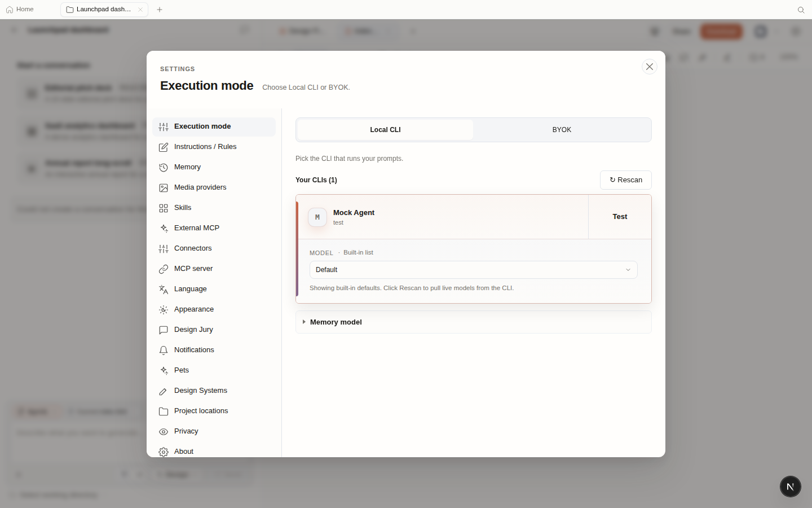
Task: Open MCP server settings
Action: click(214, 269)
